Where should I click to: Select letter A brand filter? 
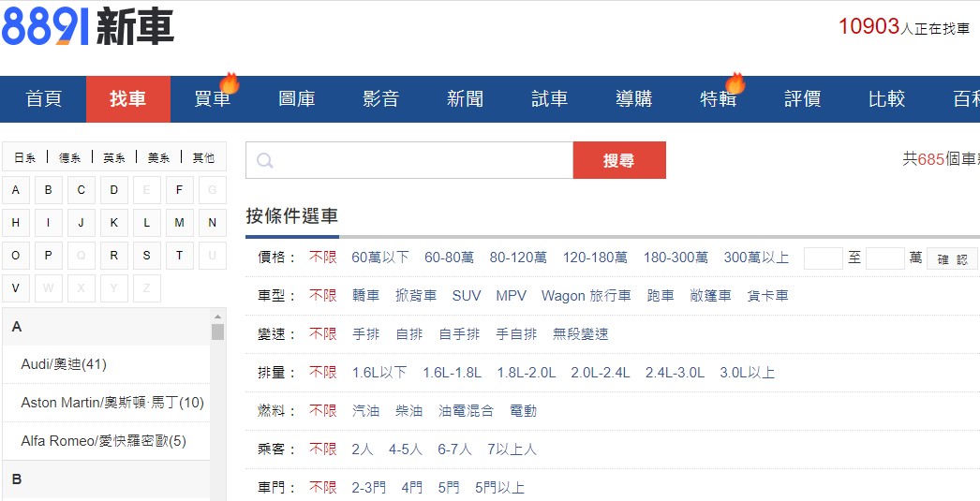[x=15, y=191]
